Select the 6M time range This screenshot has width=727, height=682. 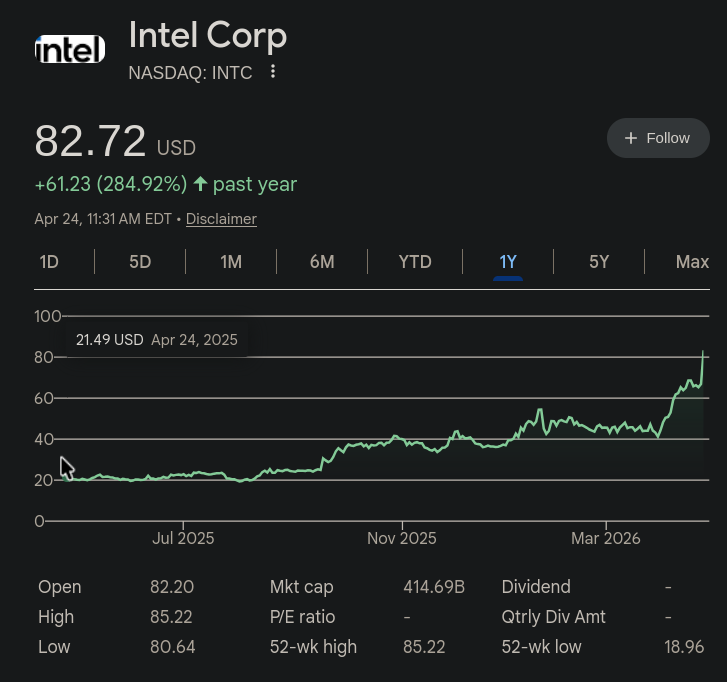coord(322,262)
